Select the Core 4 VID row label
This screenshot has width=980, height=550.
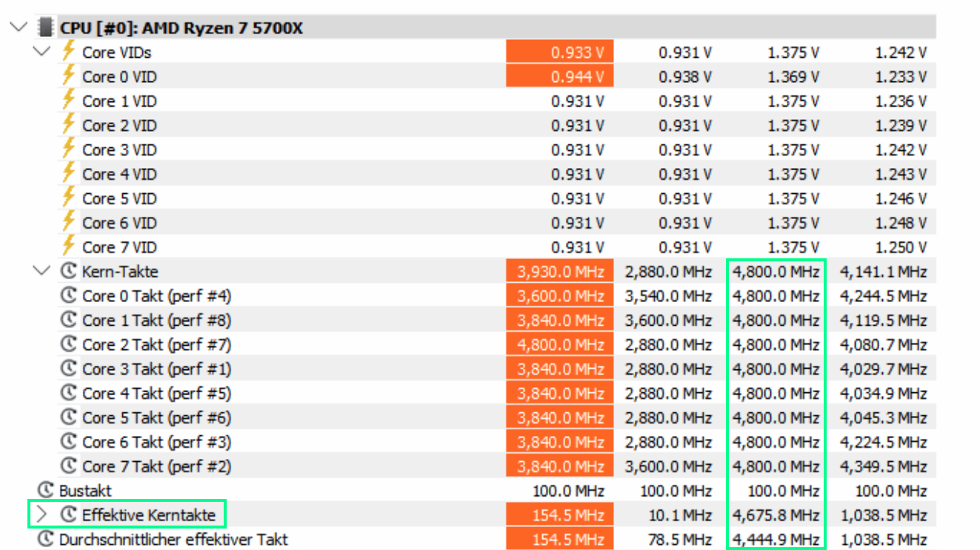tap(119, 175)
